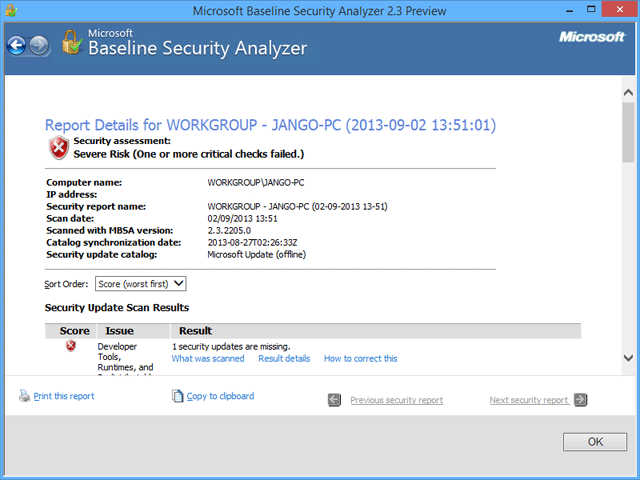Click 'Copy to clipboard' link
This screenshot has width=640, height=480.
(x=220, y=396)
